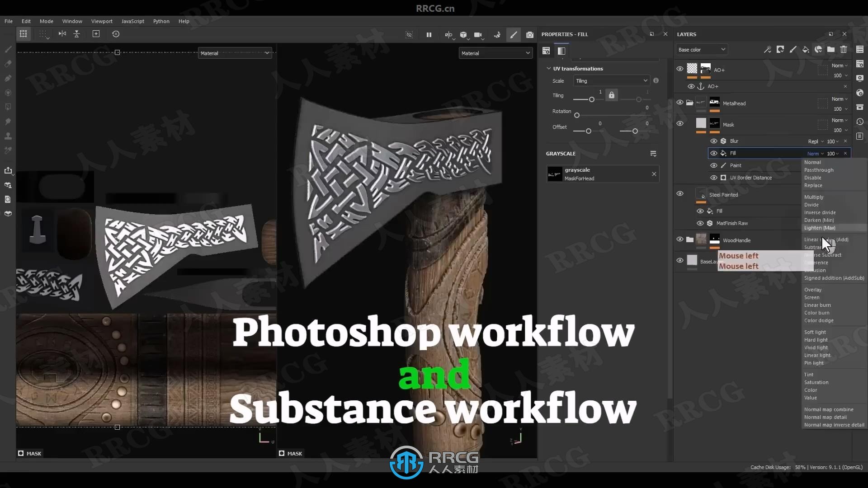The height and width of the screenshot is (488, 868).
Task: Show Scale info tooltip button
Action: (656, 80)
